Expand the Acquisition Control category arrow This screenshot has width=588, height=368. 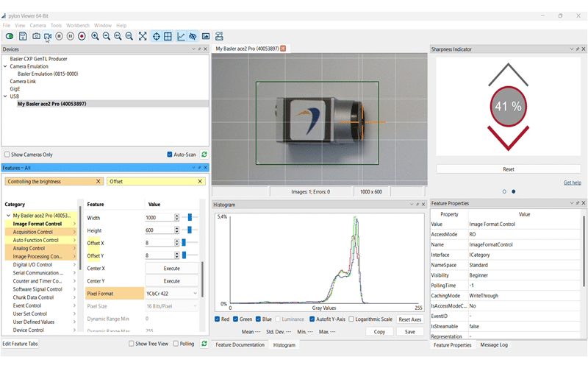coord(74,232)
